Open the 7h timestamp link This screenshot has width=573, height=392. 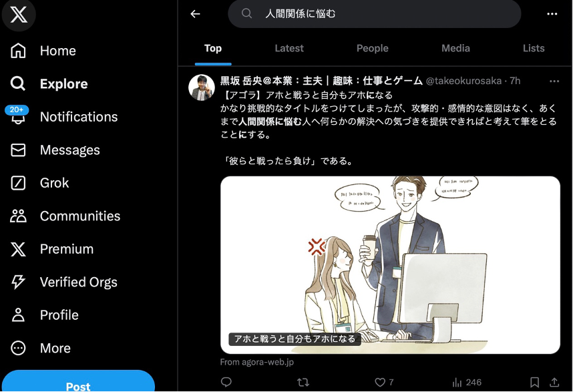(x=515, y=81)
